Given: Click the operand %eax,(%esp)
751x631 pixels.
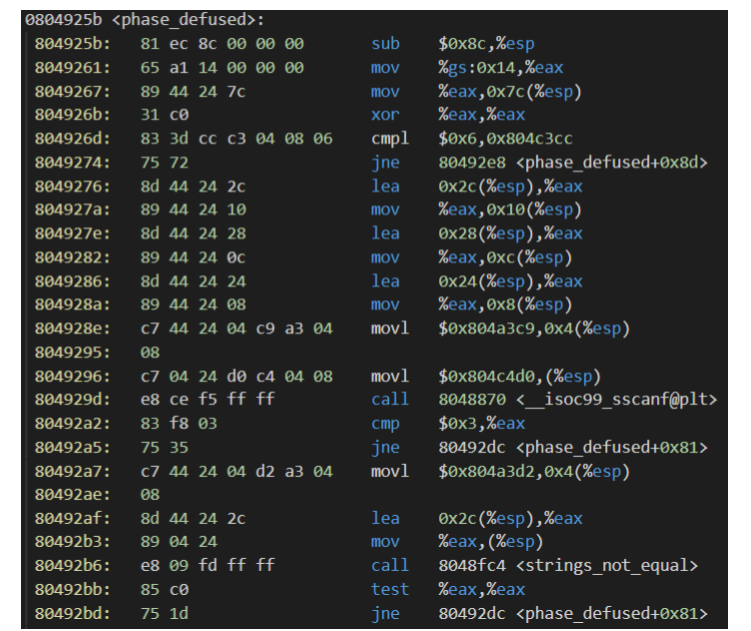Looking at the screenshot, I should (491, 541).
